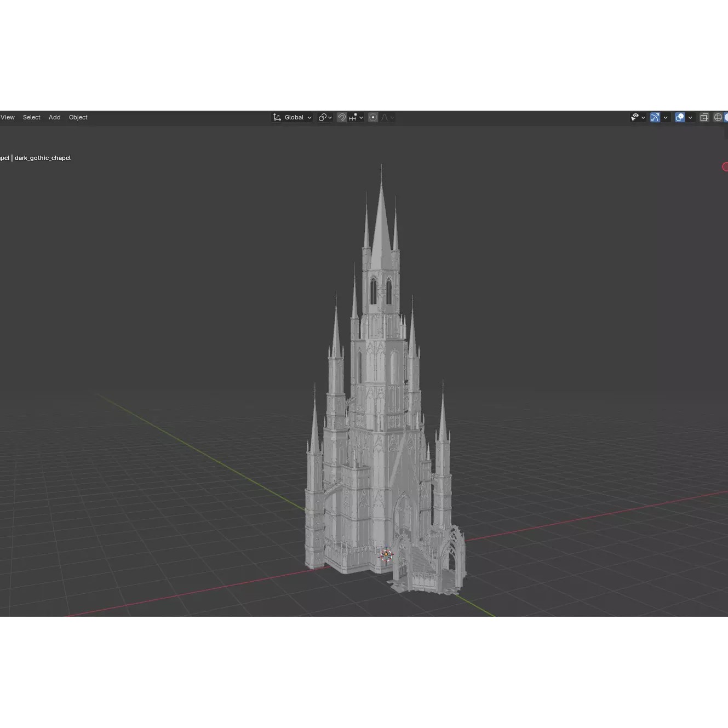728x728 pixels.
Task: Open the proportional editing falloff dropdown
Action: 392,117
